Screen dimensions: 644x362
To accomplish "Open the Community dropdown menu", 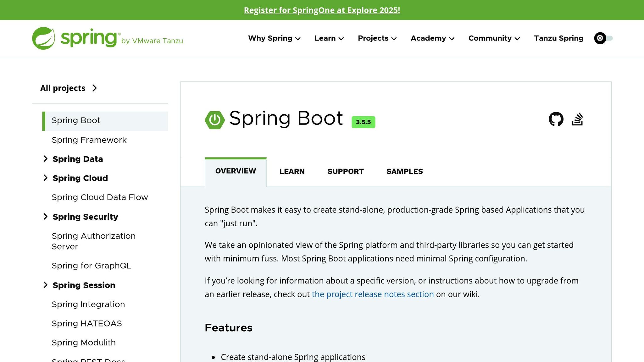I will pyautogui.click(x=494, y=38).
